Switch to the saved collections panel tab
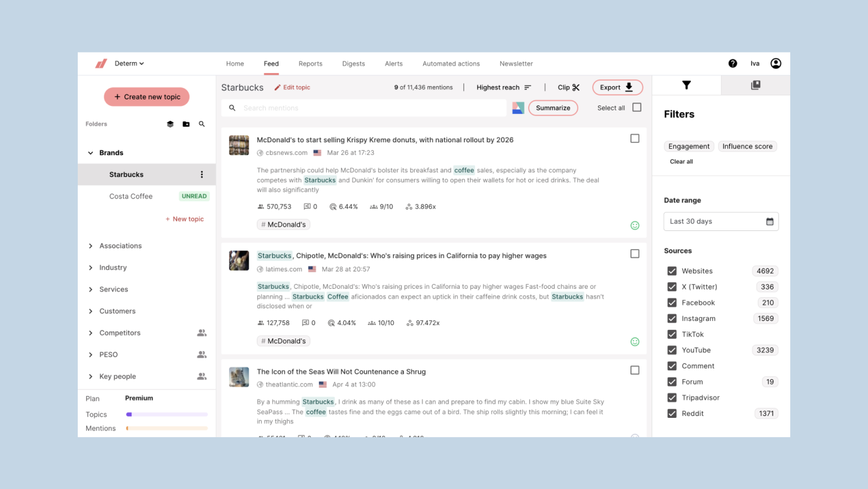This screenshot has width=868, height=489. (756, 85)
